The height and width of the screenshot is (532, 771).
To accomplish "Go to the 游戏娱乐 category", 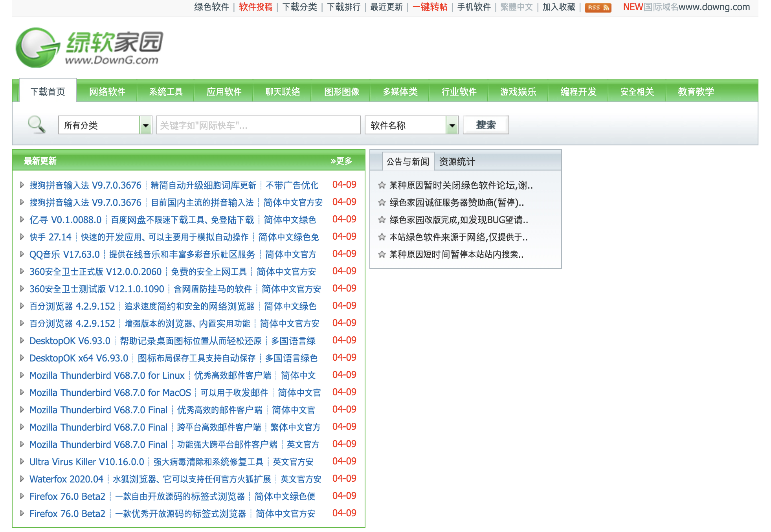I will [x=518, y=92].
